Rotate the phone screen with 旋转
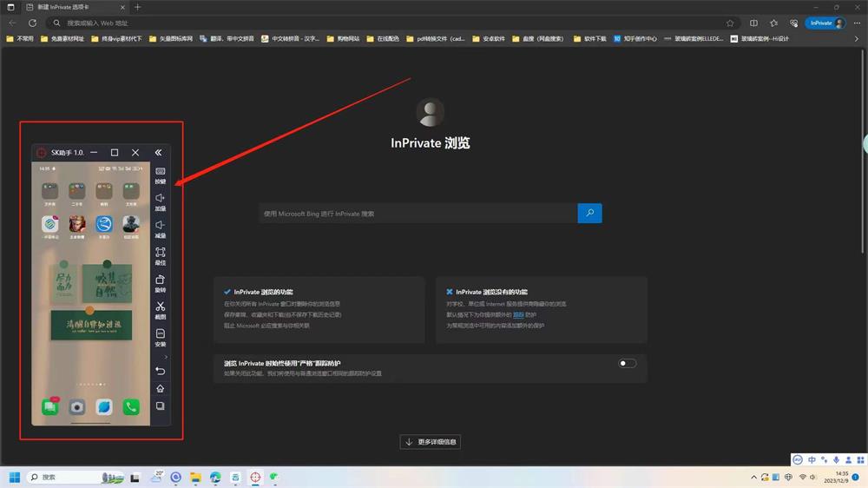The height and width of the screenshot is (488, 868). click(x=161, y=282)
